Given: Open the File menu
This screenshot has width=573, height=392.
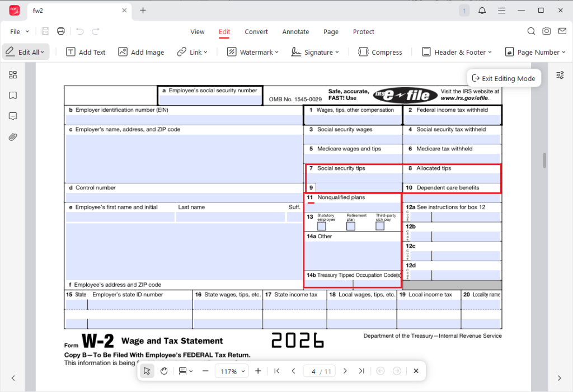Looking at the screenshot, I should pyautogui.click(x=20, y=32).
